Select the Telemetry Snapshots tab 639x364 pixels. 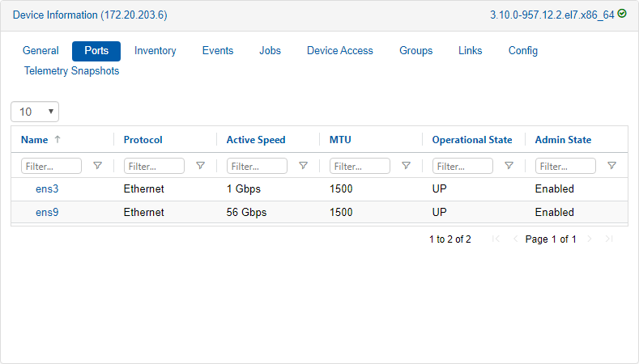[71, 71]
